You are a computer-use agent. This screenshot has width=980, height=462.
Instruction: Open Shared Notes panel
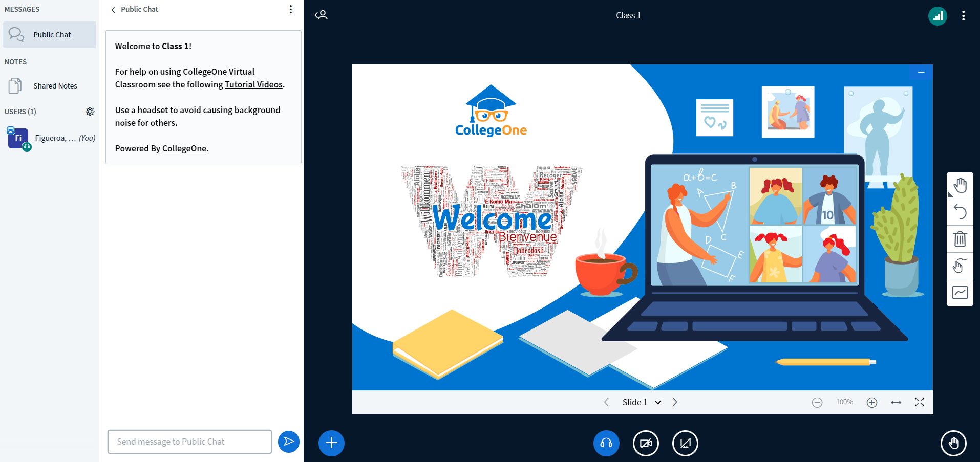[x=49, y=86]
